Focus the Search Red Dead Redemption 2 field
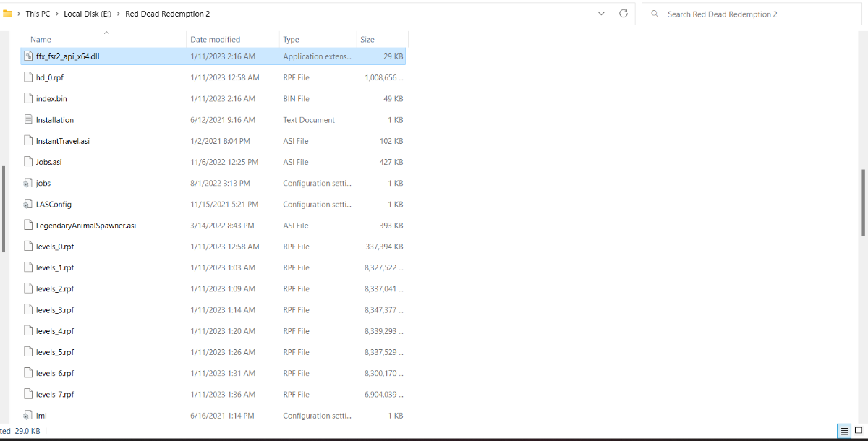Image resolution: width=868 pixels, height=441 pixels. click(752, 14)
